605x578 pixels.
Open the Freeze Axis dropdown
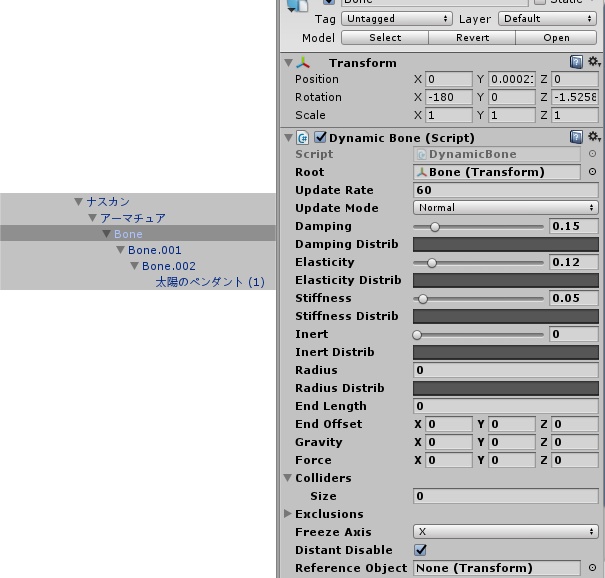505,532
